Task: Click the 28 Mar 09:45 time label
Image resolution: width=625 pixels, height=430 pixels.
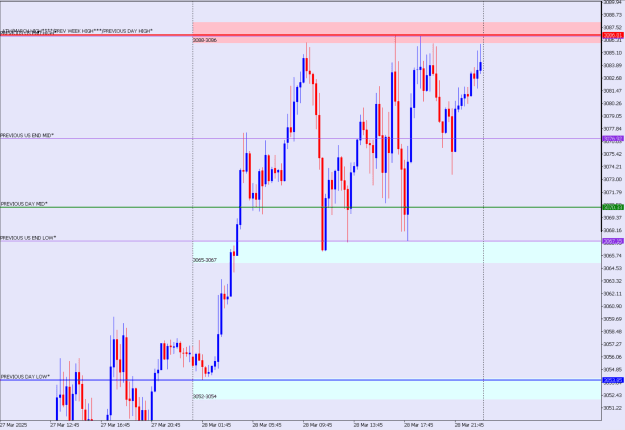Action: tap(318, 425)
